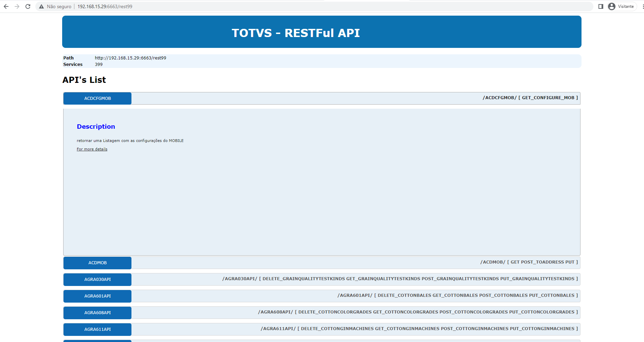The height and width of the screenshot is (342, 644).
Task: Click the TOTVS - RESTFul API banner title
Action: [296, 33]
